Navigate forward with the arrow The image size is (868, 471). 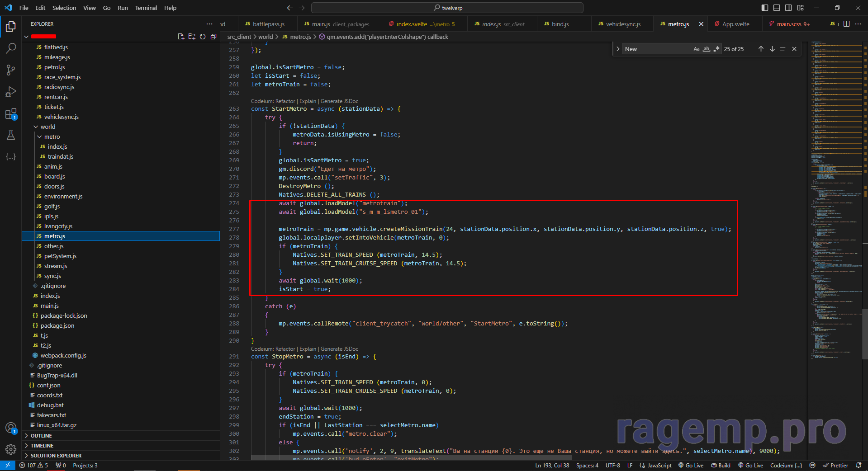point(302,8)
